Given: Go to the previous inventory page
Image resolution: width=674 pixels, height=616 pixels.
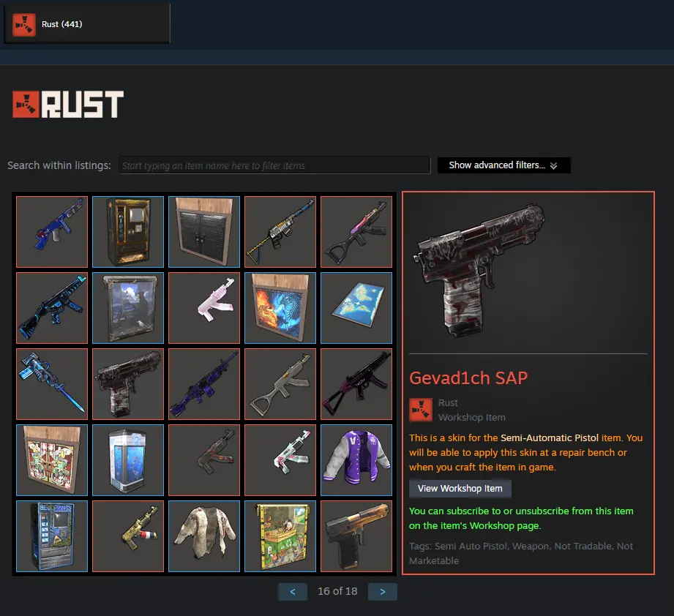Looking at the screenshot, I should point(293,592).
